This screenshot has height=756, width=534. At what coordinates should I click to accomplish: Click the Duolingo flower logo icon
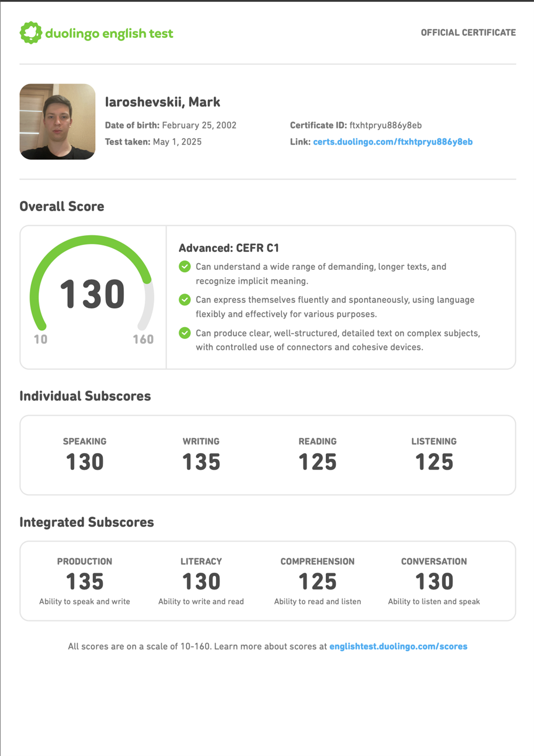31,33
